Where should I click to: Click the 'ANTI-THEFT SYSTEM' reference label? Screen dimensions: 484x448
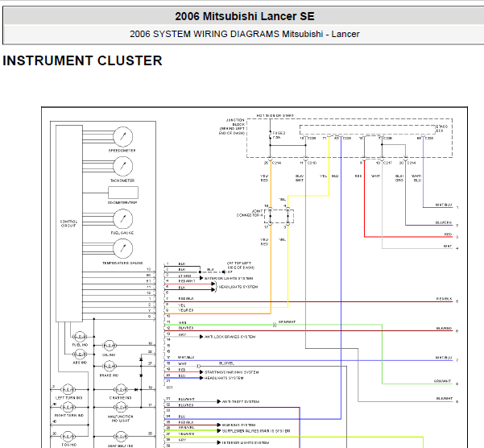[241, 402]
